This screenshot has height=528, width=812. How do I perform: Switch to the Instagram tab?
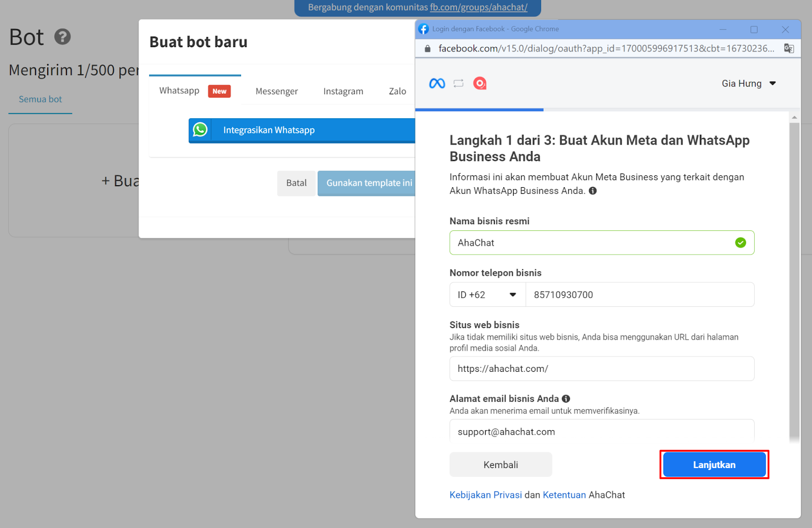(x=343, y=91)
